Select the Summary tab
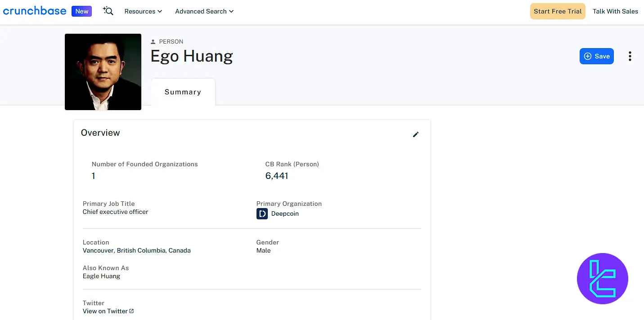The width and height of the screenshot is (644, 320). 183,92
